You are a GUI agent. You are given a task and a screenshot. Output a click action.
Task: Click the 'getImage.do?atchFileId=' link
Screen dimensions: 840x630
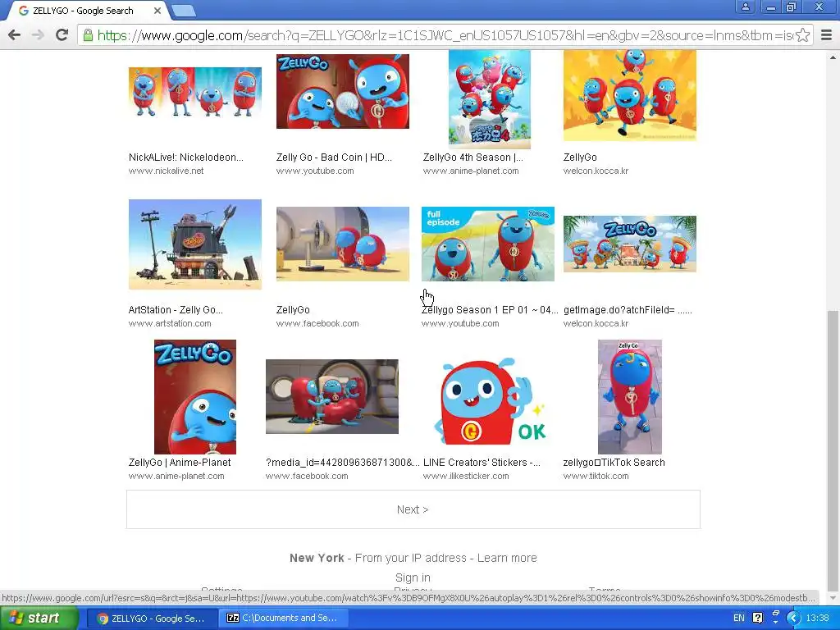click(628, 309)
